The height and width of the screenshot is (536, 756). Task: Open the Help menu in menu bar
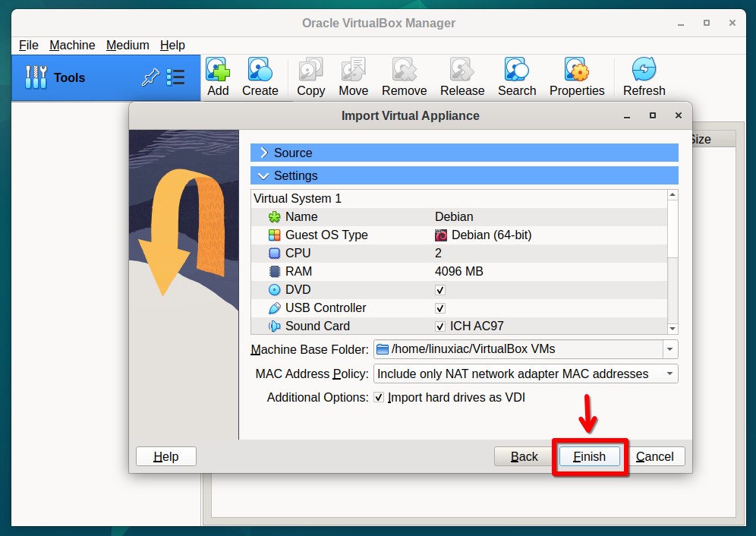172,46
